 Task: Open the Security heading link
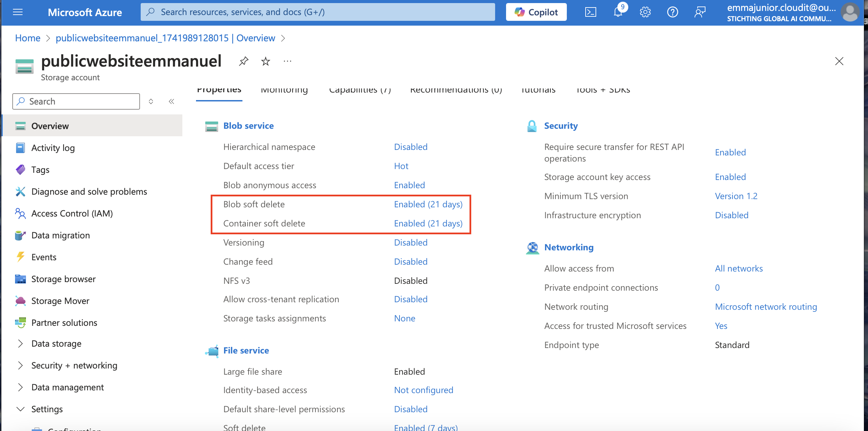[561, 126]
